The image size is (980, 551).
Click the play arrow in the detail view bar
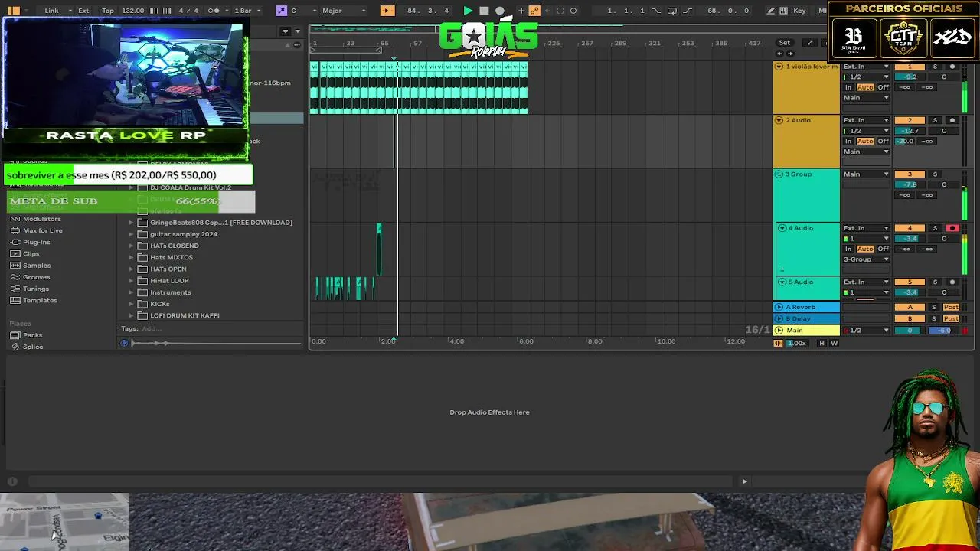[x=744, y=481]
